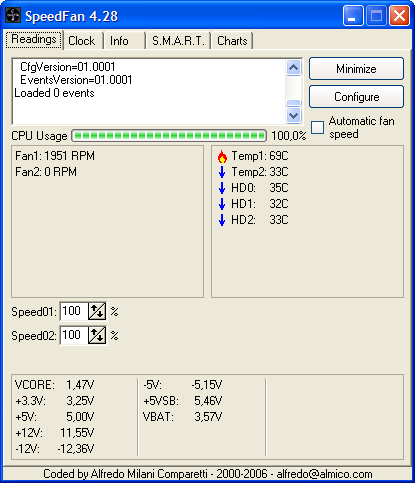Click the 'HD1: 32C' reading
The image size is (415, 483).
[x=260, y=204]
